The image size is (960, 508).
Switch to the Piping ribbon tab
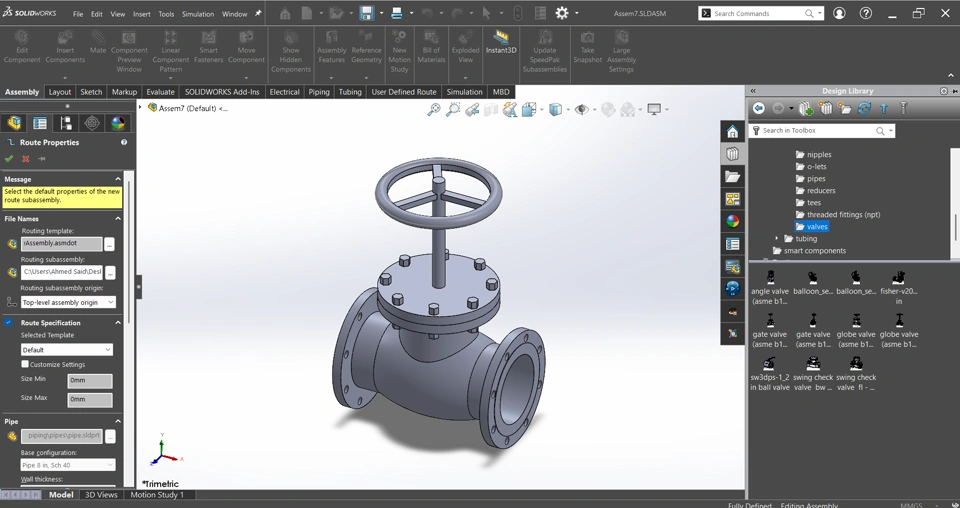318,92
